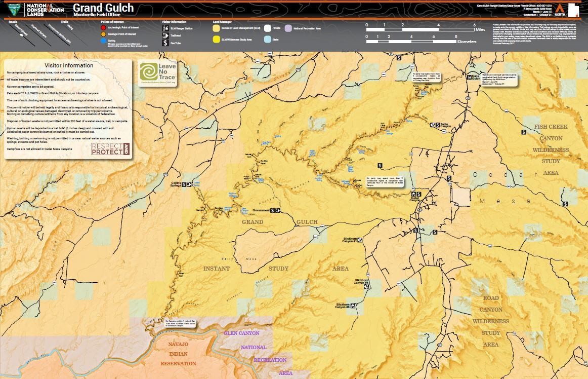This screenshot has width=588, height=379.
Task: Click the Respect and Protect logo
Action: tap(110, 149)
